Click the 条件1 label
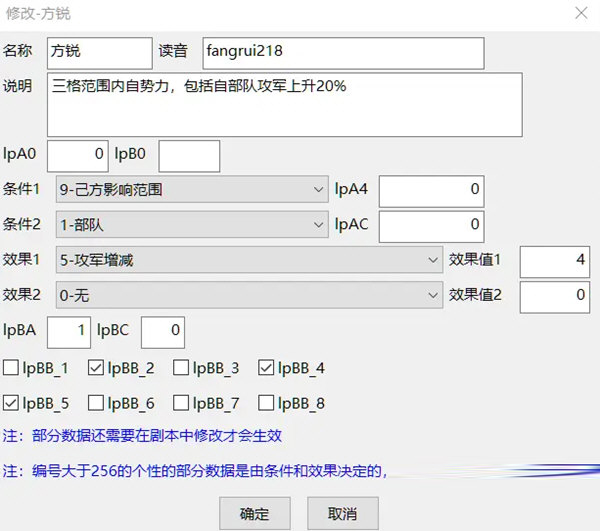The width and height of the screenshot is (600, 531). coord(21,189)
